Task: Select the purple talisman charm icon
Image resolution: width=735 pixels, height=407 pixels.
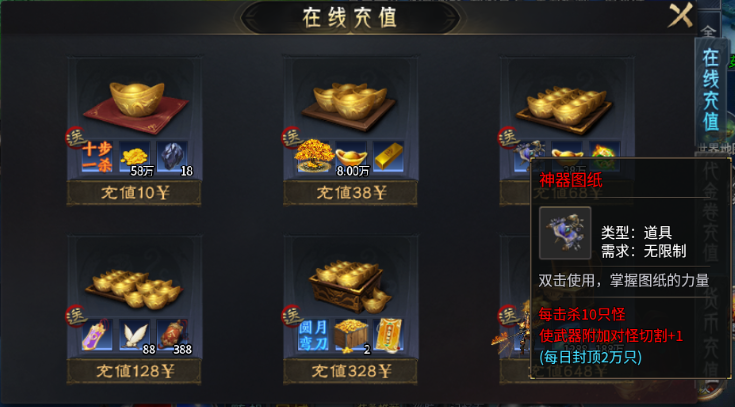Action: click(x=97, y=335)
